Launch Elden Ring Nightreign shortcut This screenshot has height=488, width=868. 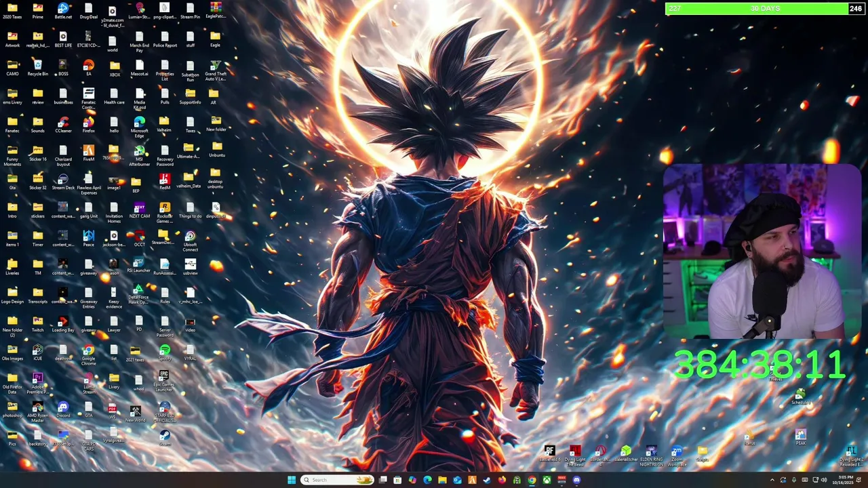point(651,455)
